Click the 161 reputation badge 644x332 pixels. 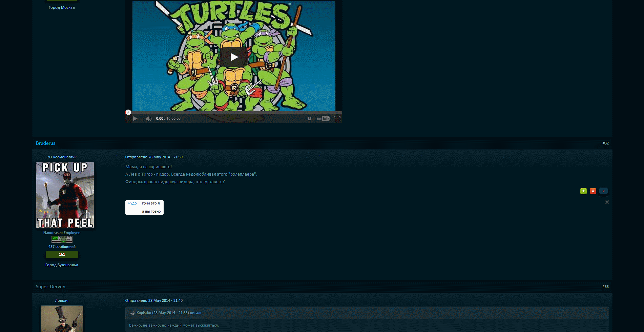(62, 254)
